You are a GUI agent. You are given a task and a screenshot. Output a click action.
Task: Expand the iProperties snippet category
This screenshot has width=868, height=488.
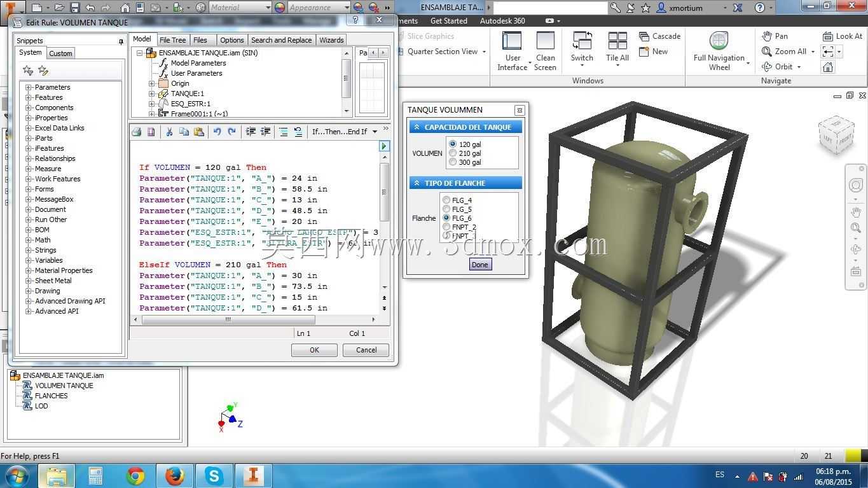28,118
